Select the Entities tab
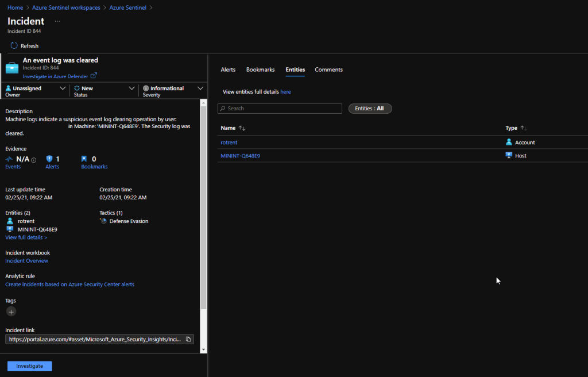Viewport: 588px width, 377px height. [295, 70]
